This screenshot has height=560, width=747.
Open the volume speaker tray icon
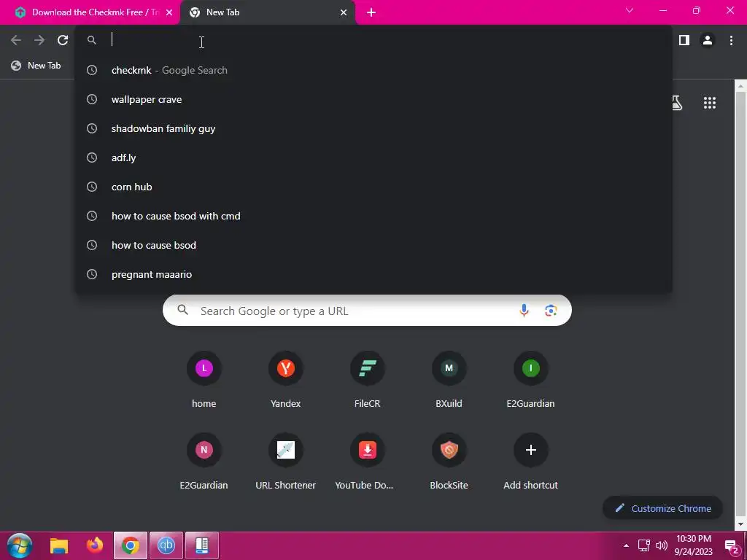(x=661, y=545)
